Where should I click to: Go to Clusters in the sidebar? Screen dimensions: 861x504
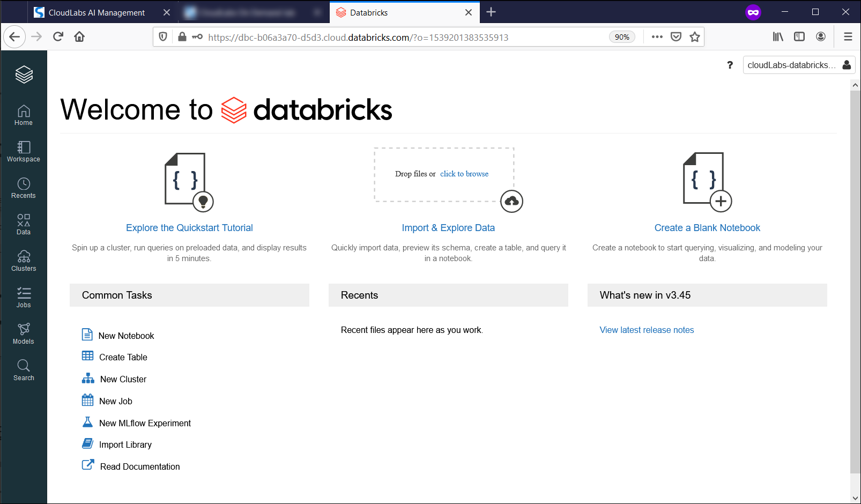[x=24, y=261]
